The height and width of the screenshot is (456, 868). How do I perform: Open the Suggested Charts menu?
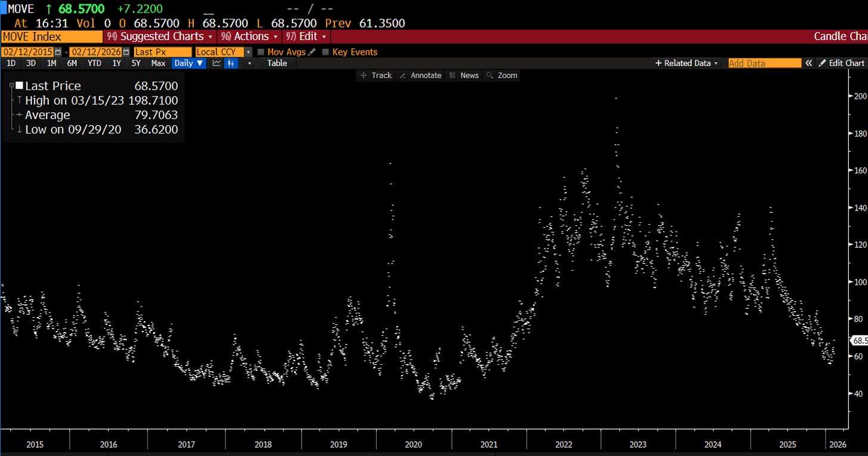click(160, 36)
